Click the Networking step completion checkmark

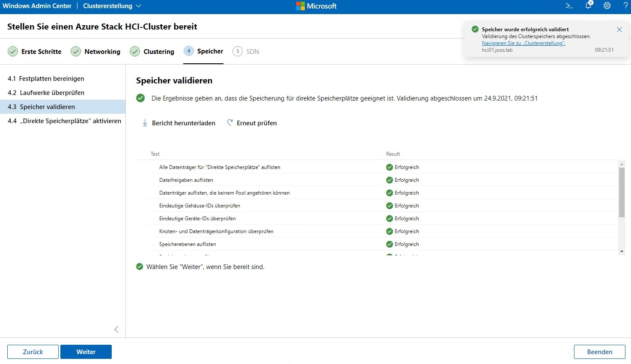pyautogui.click(x=76, y=51)
